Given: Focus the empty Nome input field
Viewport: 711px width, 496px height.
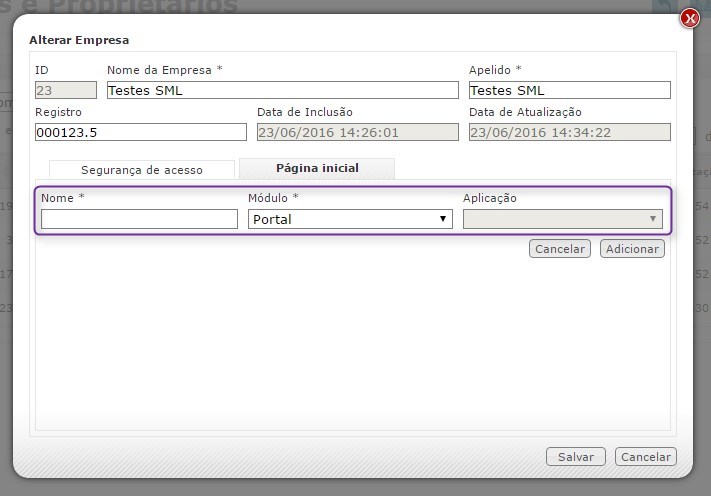Looking at the screenshot, I should [x=139, y=219].
